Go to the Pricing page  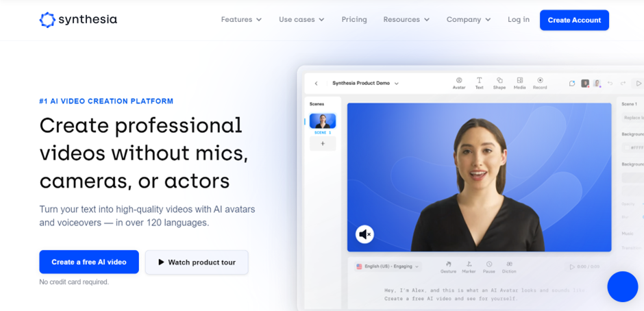[354, 19]
